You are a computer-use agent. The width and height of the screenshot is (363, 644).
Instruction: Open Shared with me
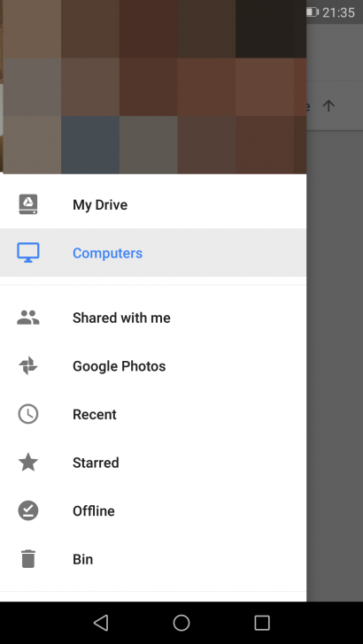[x=153, y=318]
